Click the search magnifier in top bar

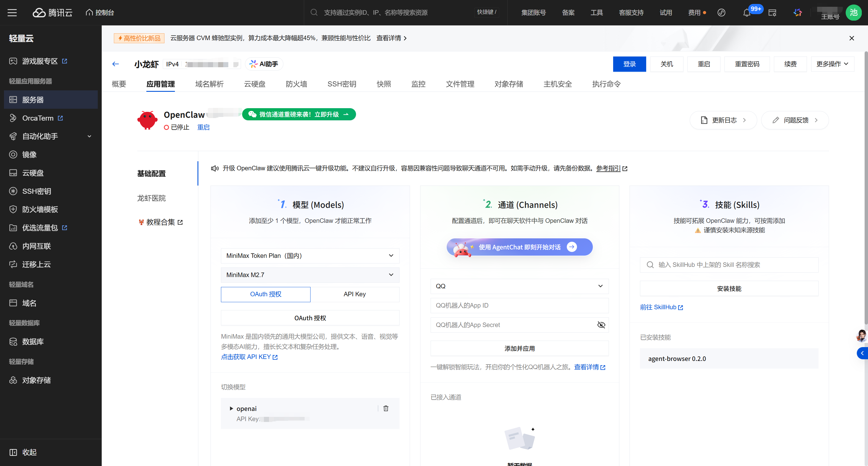point(314,12)
